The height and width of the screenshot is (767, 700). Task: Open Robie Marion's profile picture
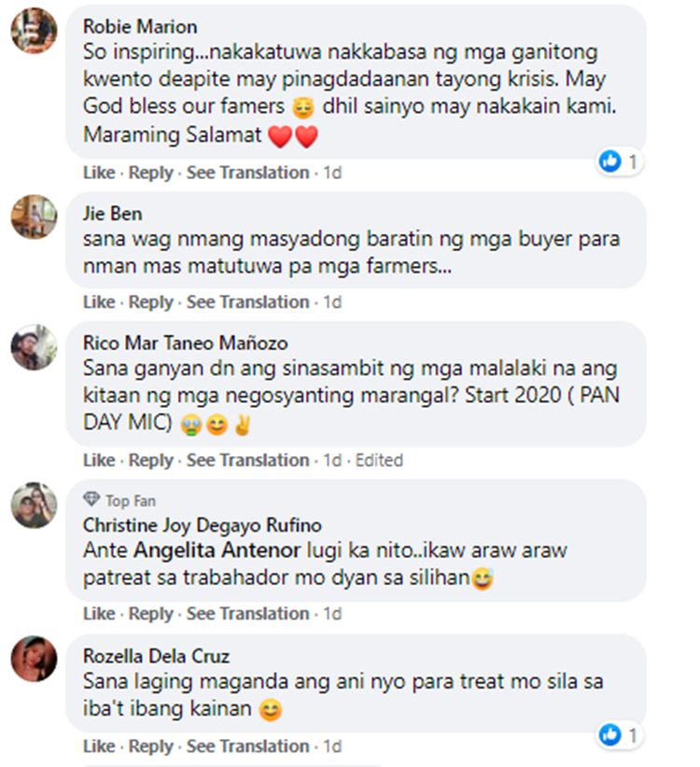34,31
